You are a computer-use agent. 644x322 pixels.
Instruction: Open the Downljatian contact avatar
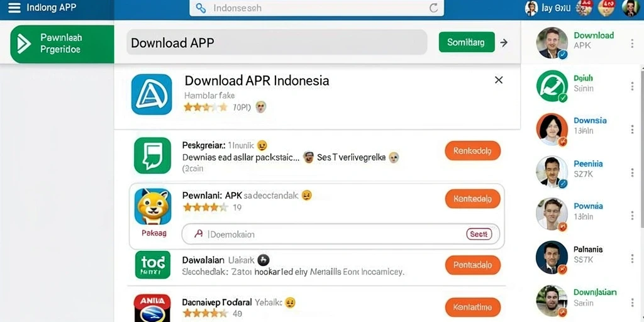pyautogui.click(x=552, y=301)
